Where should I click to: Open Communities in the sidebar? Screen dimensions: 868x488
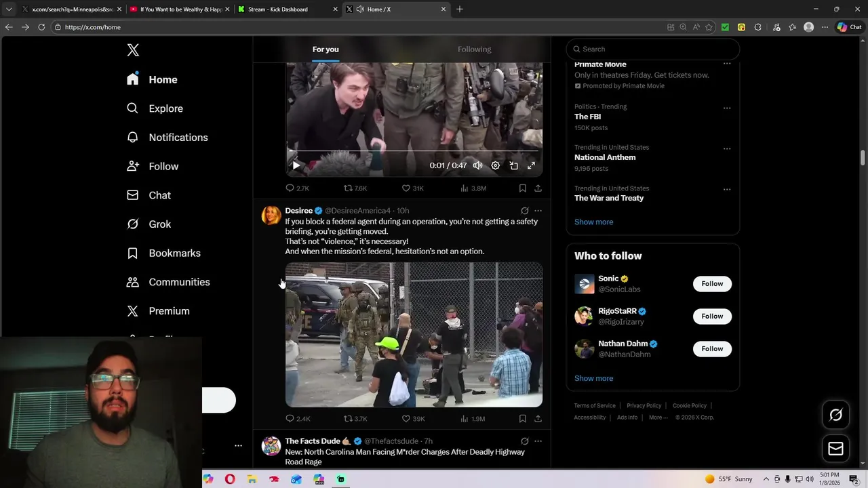coord(168,282)
